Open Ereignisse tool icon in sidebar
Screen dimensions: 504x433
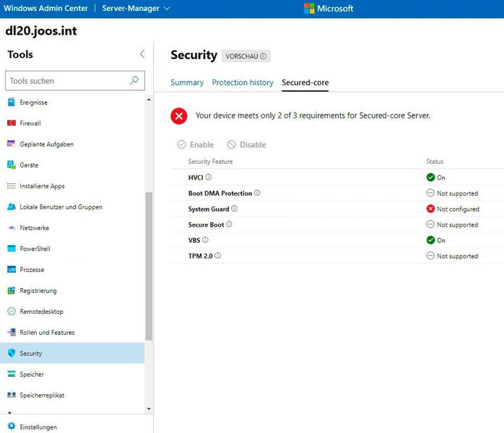(x=12, y=102)
